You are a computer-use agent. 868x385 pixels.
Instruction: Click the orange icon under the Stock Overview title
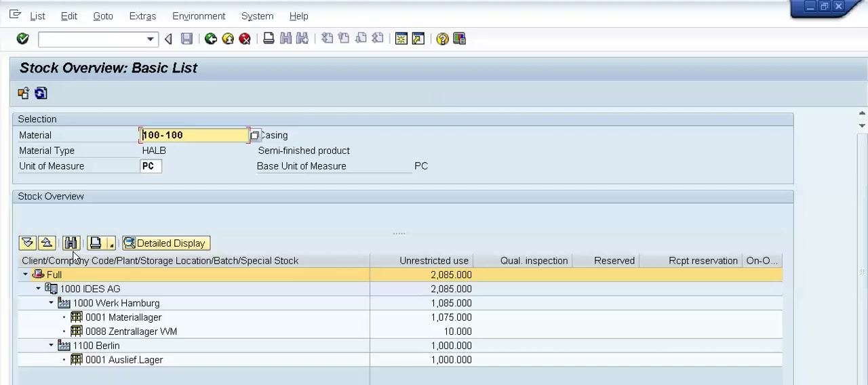[24, 94]
